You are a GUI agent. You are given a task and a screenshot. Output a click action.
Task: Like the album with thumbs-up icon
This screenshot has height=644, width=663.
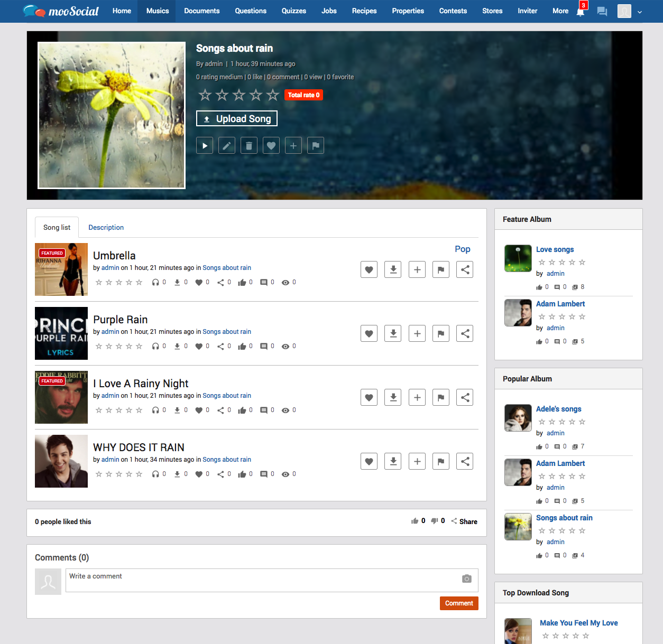coord(415,521)
